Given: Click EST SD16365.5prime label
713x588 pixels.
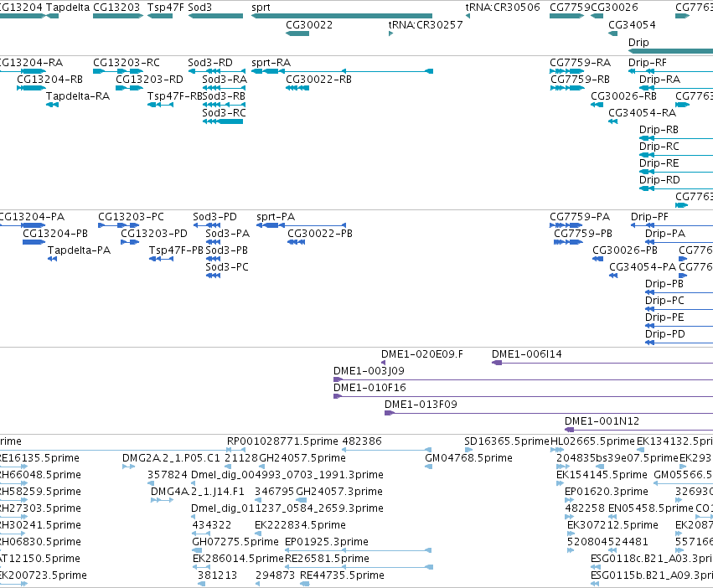Looking at the screenshot, I should click(507, 441).
